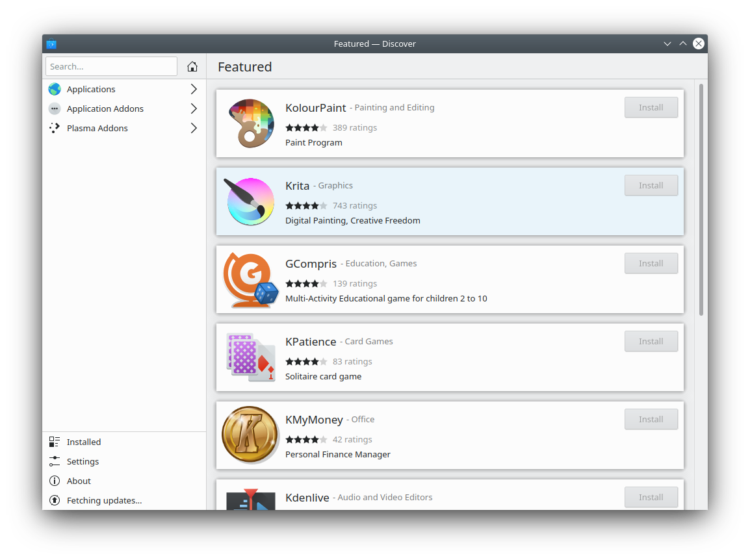Expand the Applications category chevron

194,89
